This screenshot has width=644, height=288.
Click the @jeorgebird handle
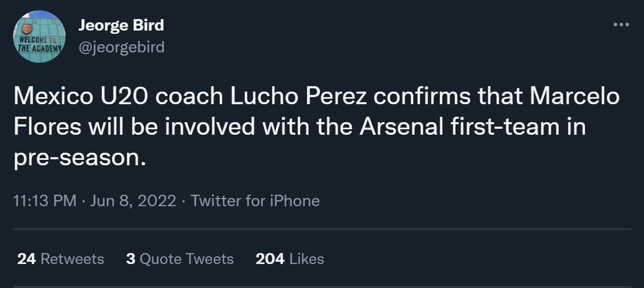(121, 47)
